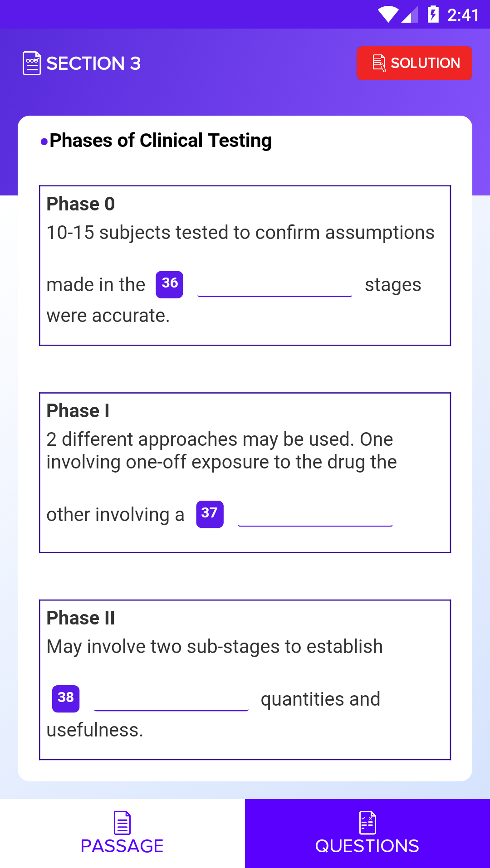The width and height of the screenshot is (490, 868).
Task: Tap the battery charging status icon
Action: (x=433, y=15)
